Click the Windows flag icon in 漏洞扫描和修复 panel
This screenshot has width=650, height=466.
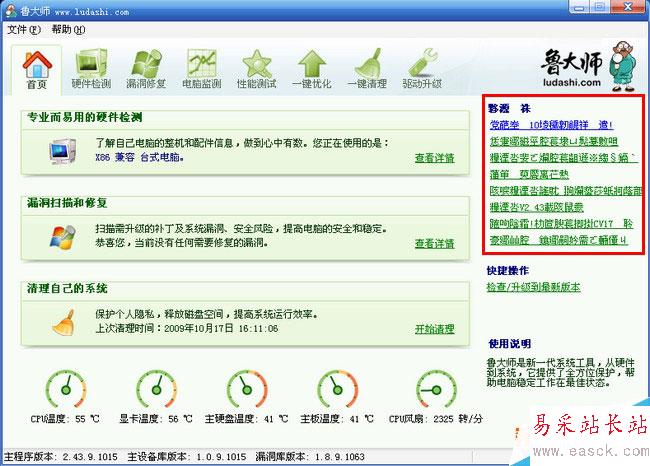click(63, 237)
